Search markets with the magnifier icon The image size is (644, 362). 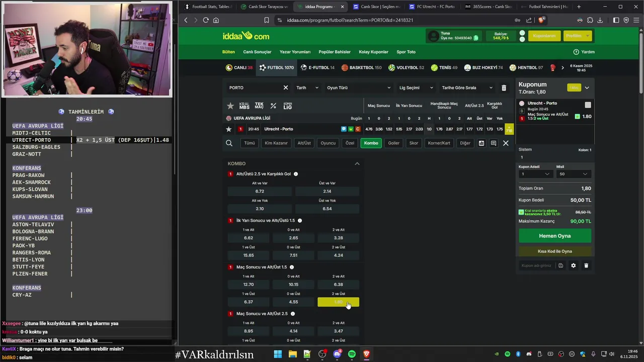229,143
